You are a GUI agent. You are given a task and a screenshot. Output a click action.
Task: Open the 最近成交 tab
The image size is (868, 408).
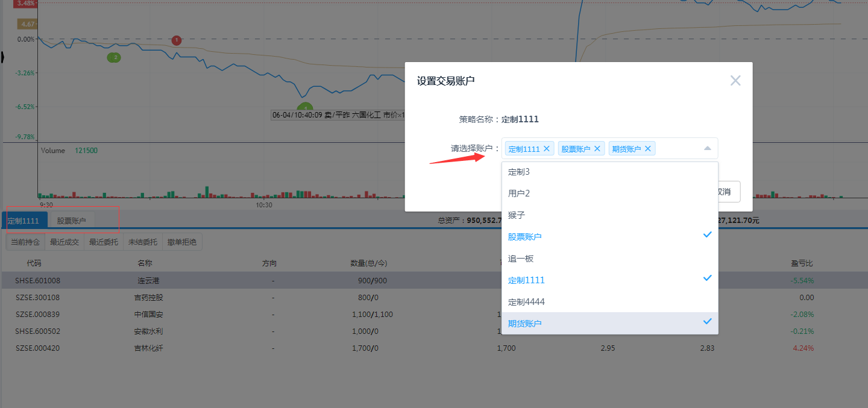pos(64,242)
